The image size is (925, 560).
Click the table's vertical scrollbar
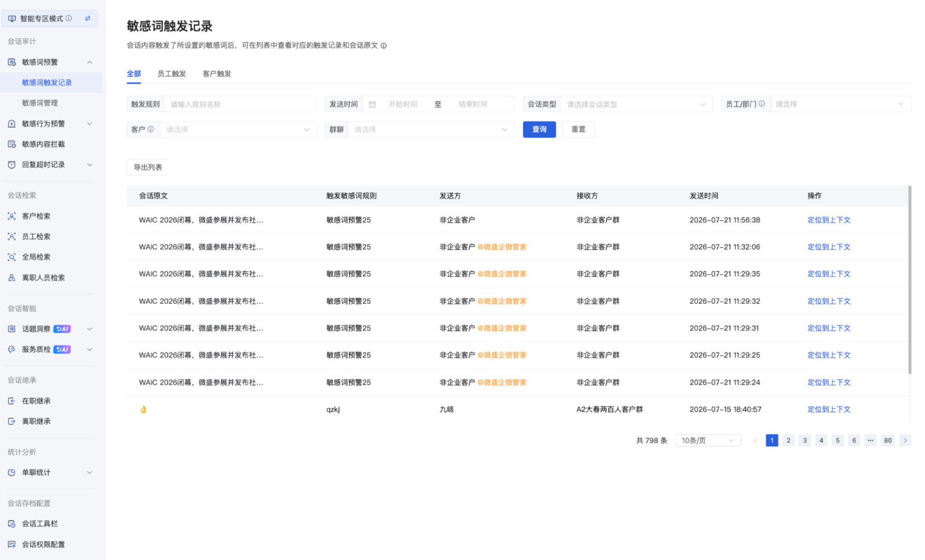(x=910, y=280)
